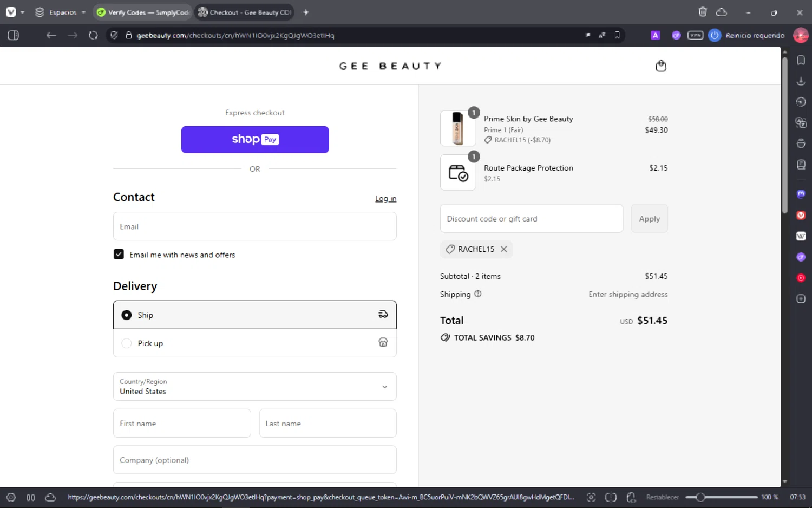Click the Reinicio requerido update button

pos(747,35)
